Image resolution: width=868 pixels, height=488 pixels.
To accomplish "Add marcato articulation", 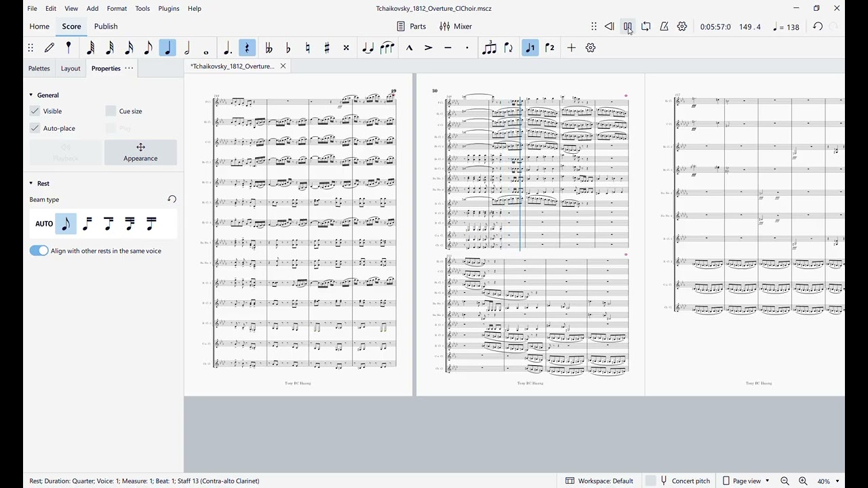I will click(410, 48).
